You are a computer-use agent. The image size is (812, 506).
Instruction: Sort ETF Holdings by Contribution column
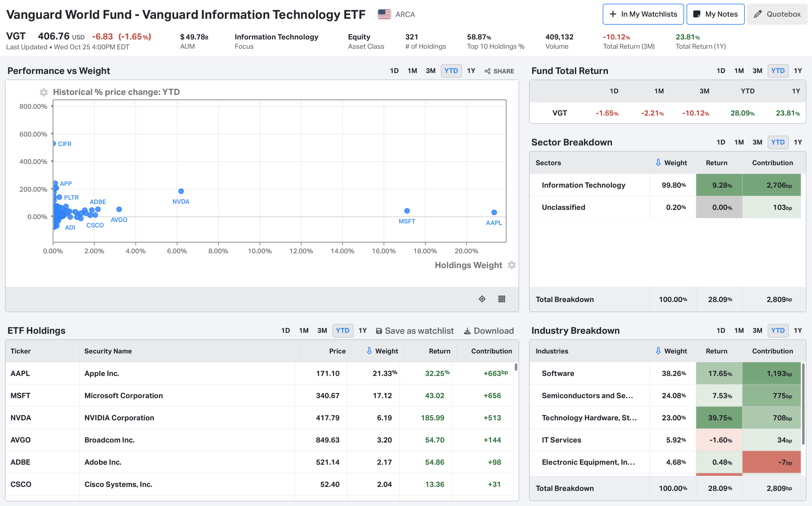(491, 351)
